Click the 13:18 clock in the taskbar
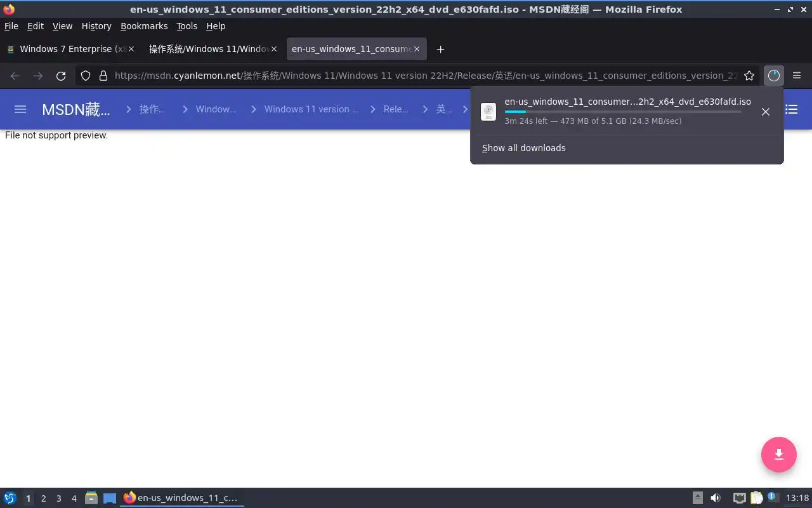Image resolution: width=812 pixels, height=508 pixels. pyautogui.click(x=797, y=498)
